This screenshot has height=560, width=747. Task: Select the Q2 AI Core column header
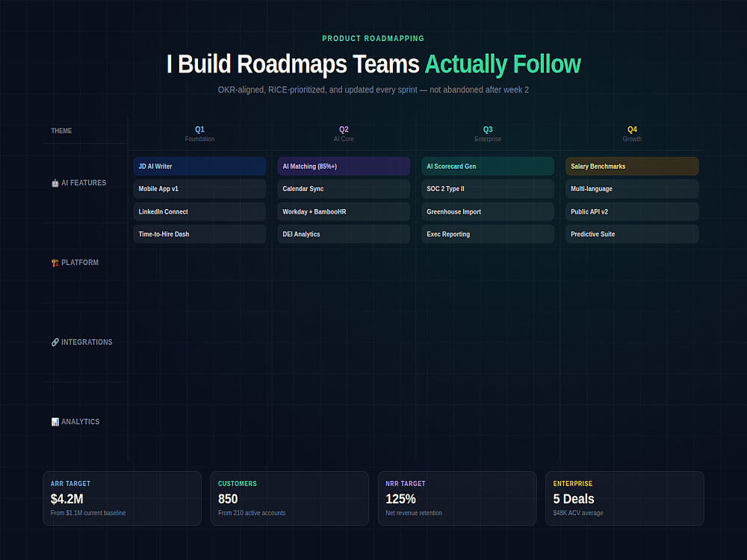(x=344, y=134)
